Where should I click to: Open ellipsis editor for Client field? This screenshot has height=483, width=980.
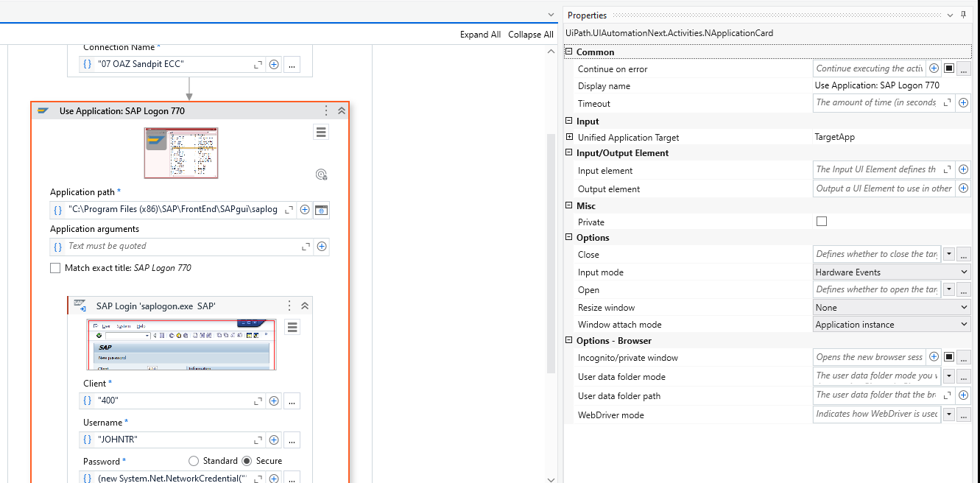292,401
